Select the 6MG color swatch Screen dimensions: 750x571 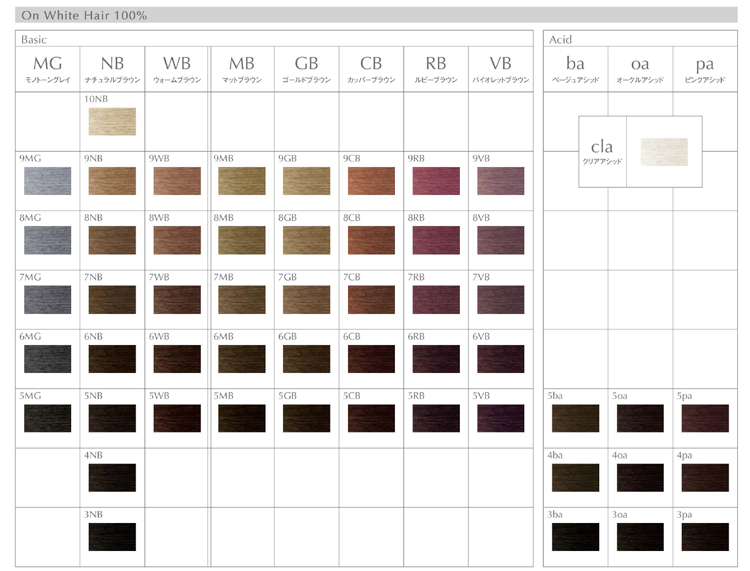pos(48,358)
